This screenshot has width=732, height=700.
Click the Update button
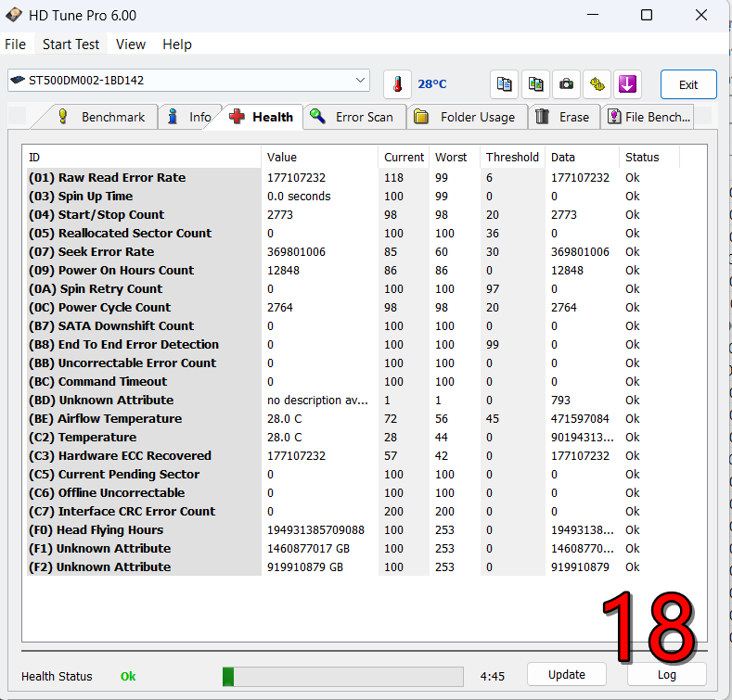click(x=566, y=675)
